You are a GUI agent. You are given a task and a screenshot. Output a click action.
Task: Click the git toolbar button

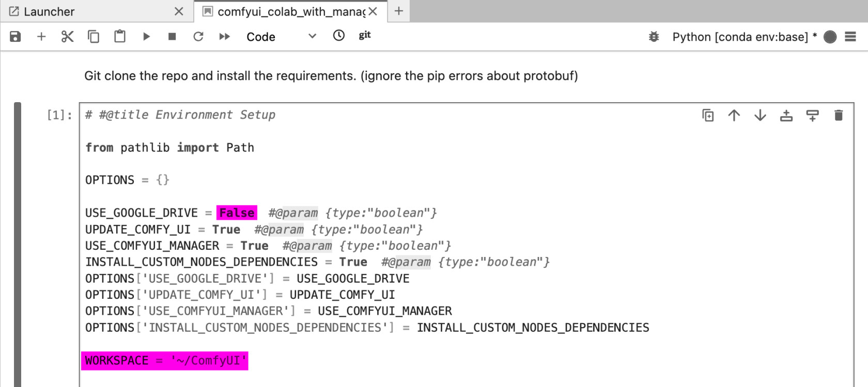365,35
